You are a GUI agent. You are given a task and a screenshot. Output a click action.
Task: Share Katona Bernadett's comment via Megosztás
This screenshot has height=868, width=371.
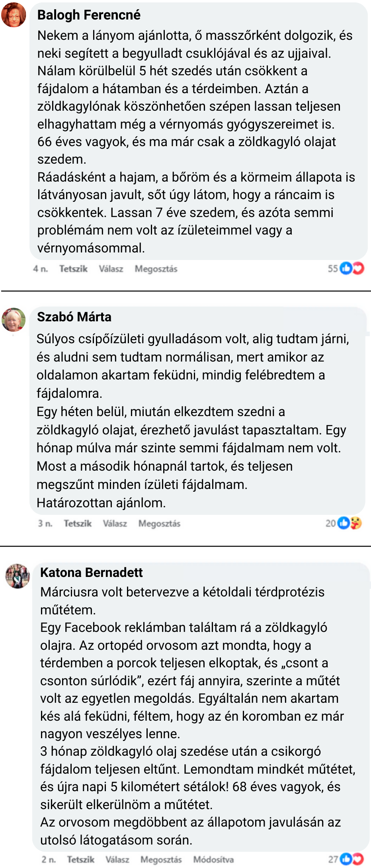(x=161, y=859)
